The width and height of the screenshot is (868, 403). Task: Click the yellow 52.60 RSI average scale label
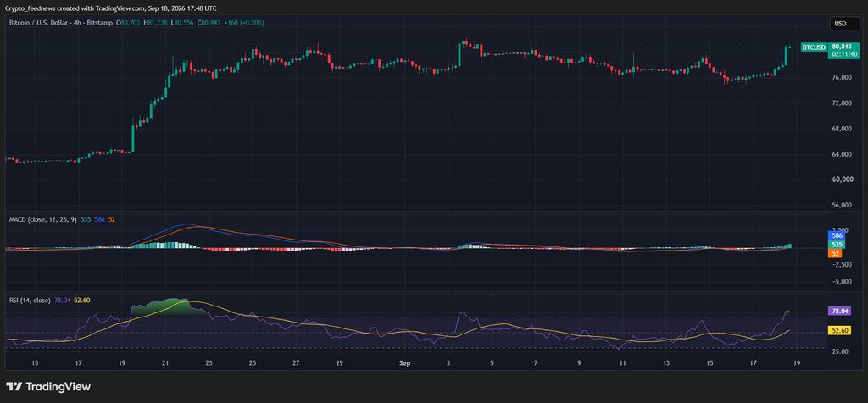[840, 330]
